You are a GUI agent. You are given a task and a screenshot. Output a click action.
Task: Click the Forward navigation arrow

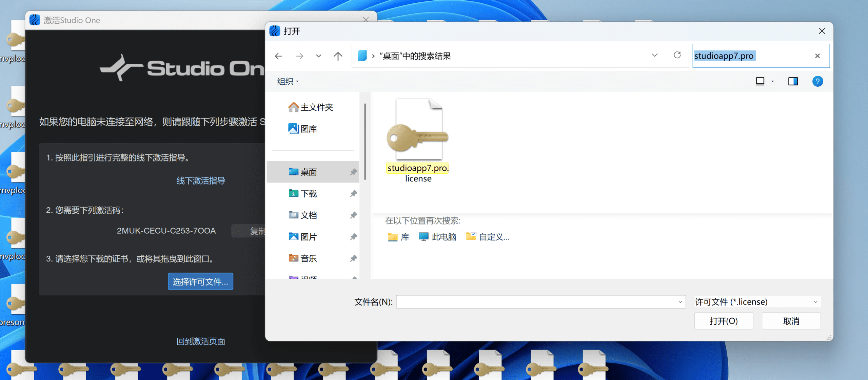[299, 56]
